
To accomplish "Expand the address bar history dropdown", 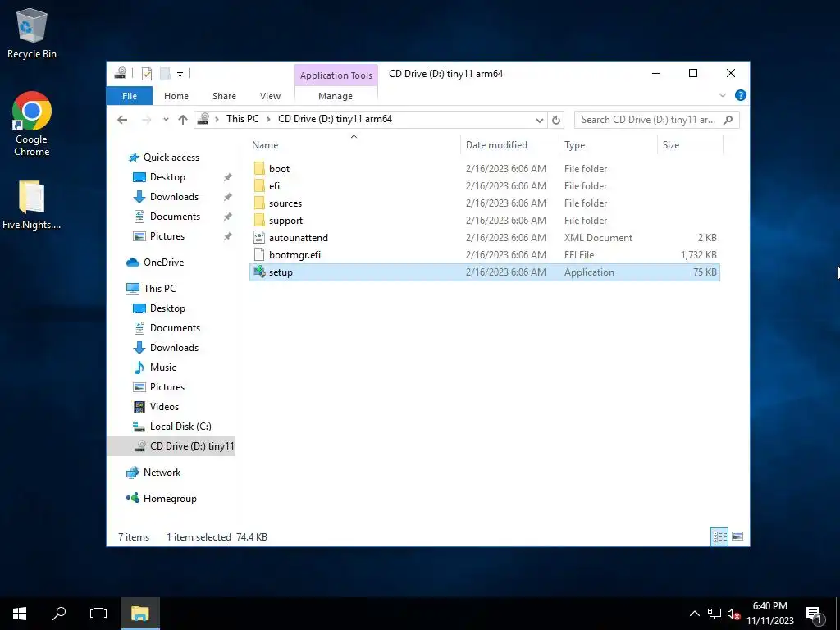I will [x=540, y=120].
